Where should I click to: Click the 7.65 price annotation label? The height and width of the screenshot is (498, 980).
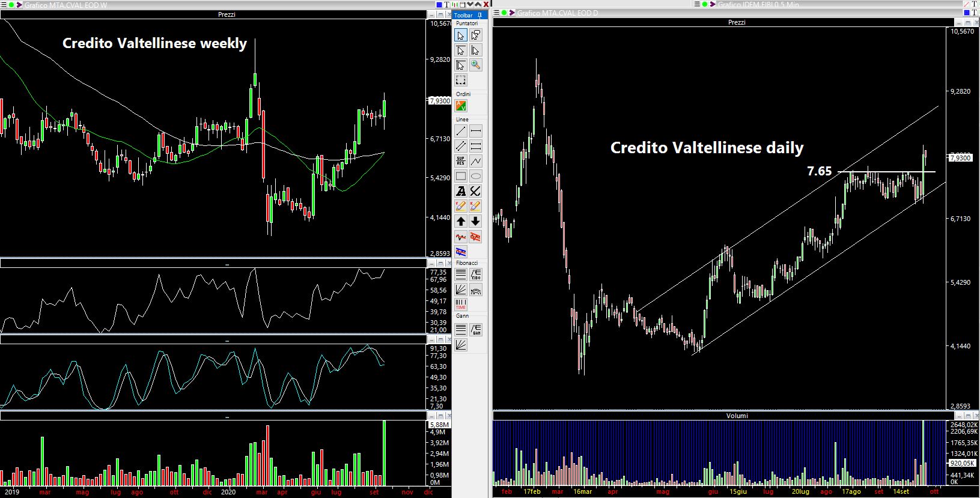point(819,171)
